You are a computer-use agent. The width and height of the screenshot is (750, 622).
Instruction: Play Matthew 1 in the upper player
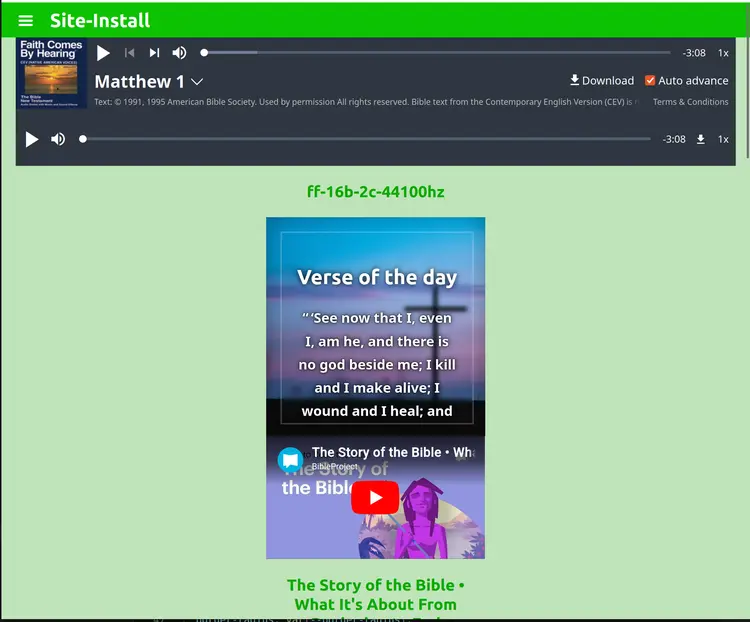pyautogui.click(x=103, y=53)
